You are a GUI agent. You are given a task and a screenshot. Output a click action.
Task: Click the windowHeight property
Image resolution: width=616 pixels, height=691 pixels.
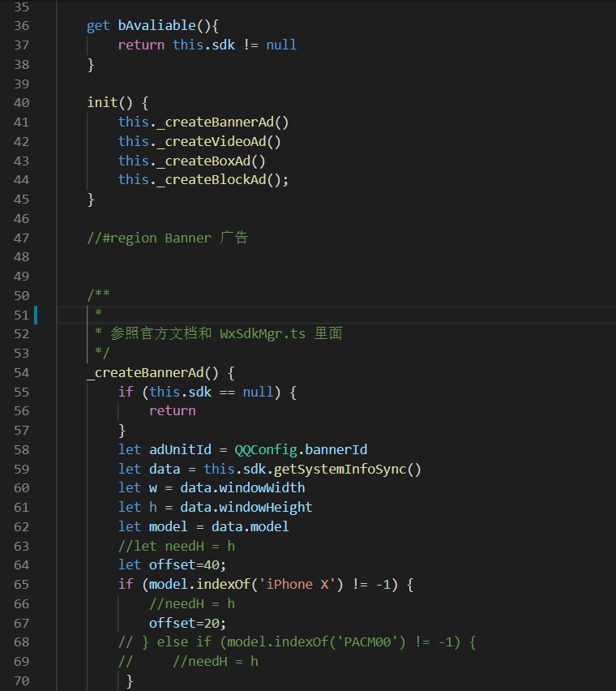(x=266, y=508)
